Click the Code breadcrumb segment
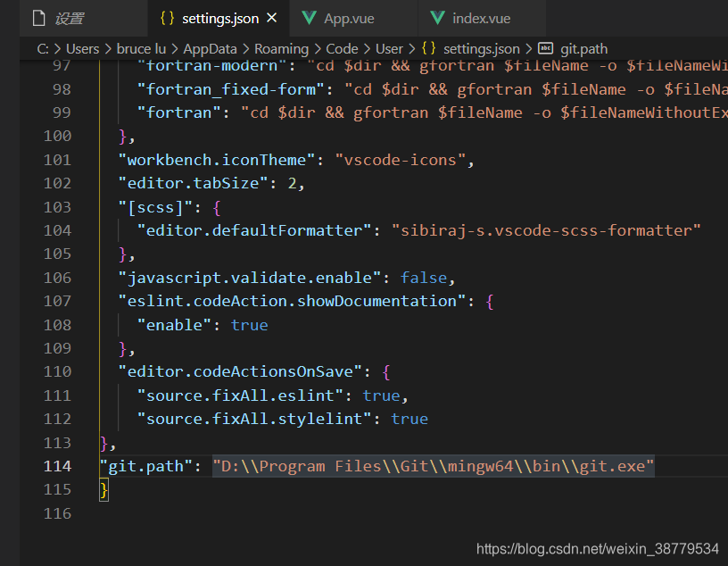This screenshot has height=566, width=728. pyautogui.click(x=342, y=49)
